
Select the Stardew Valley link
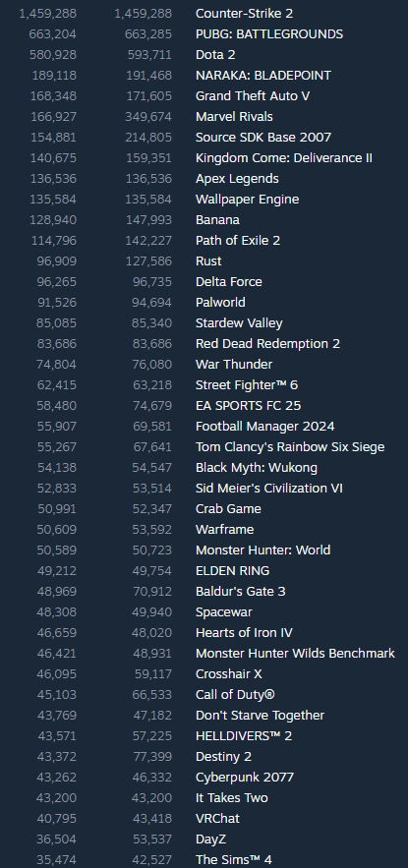coord(239,323)
